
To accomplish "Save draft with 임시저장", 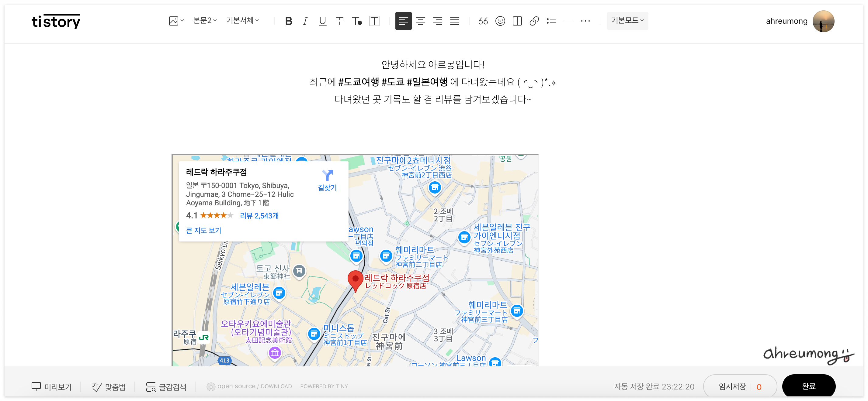I will click(732, 386).
